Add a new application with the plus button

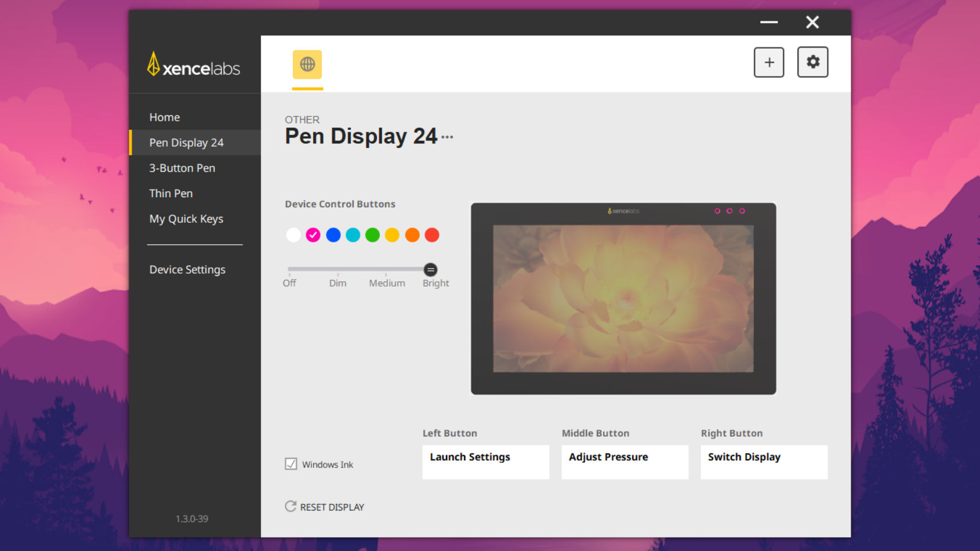pos(769,62)
